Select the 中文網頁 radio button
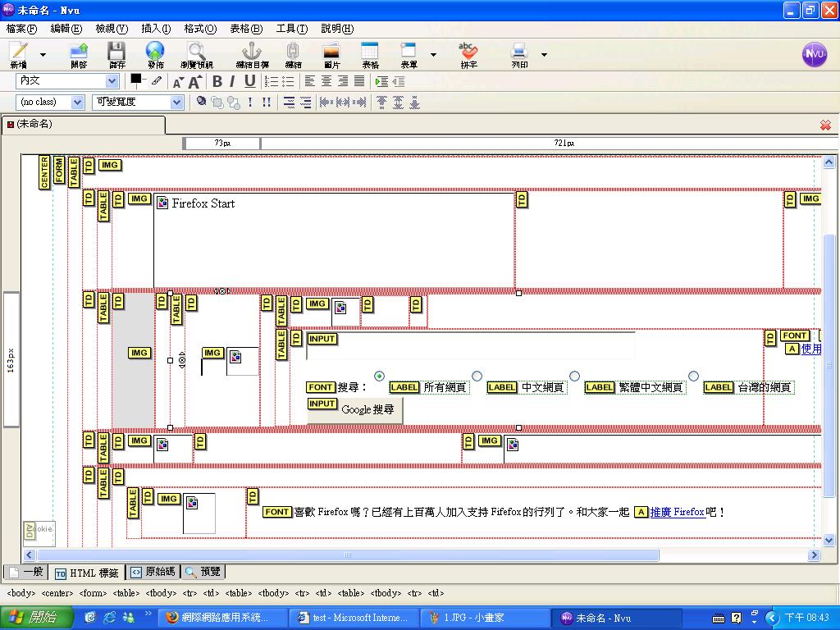840x630 pixels. coord(477,376)
